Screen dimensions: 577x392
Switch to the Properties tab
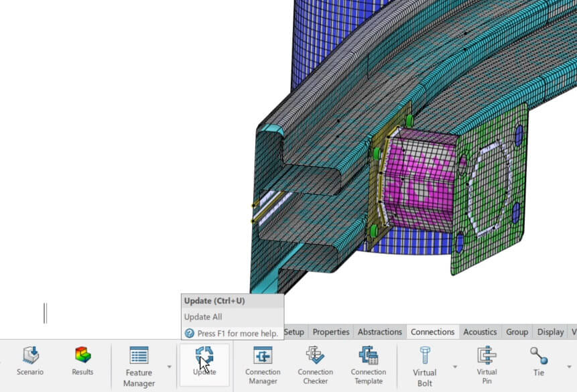click(x=331, y=332)
